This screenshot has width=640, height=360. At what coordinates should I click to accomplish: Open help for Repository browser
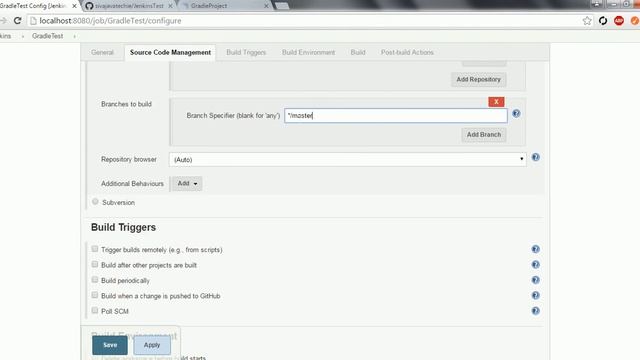tap(536, 157)
